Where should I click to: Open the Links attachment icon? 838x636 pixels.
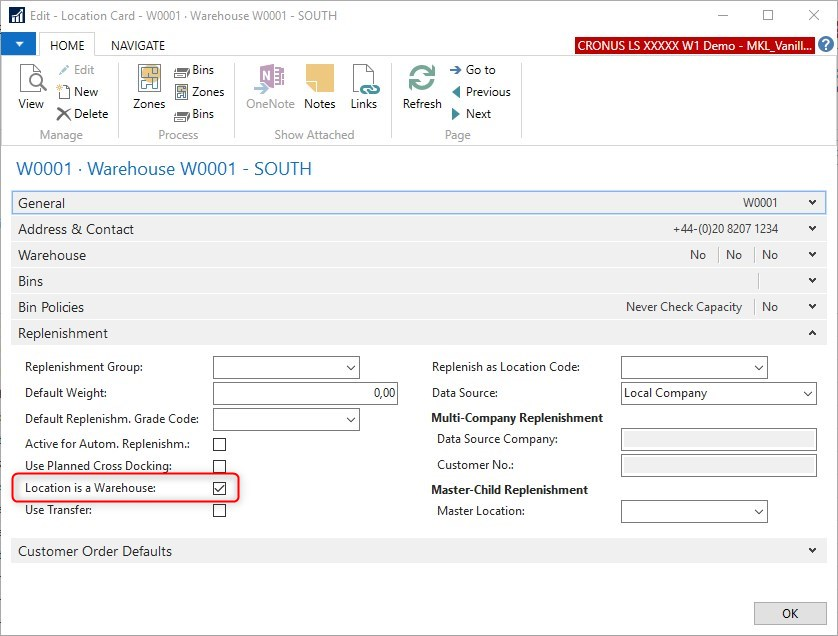click(x=364, y=86)
